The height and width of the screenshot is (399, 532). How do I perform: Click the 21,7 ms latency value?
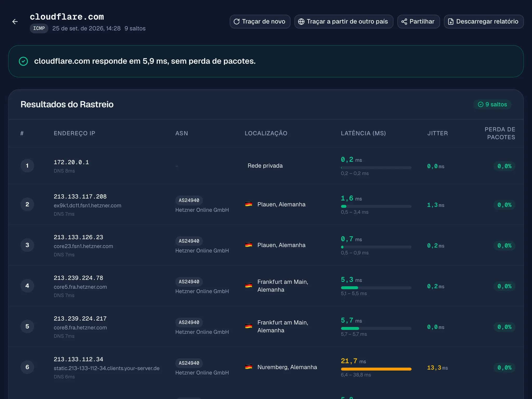[x=353, y=361]
